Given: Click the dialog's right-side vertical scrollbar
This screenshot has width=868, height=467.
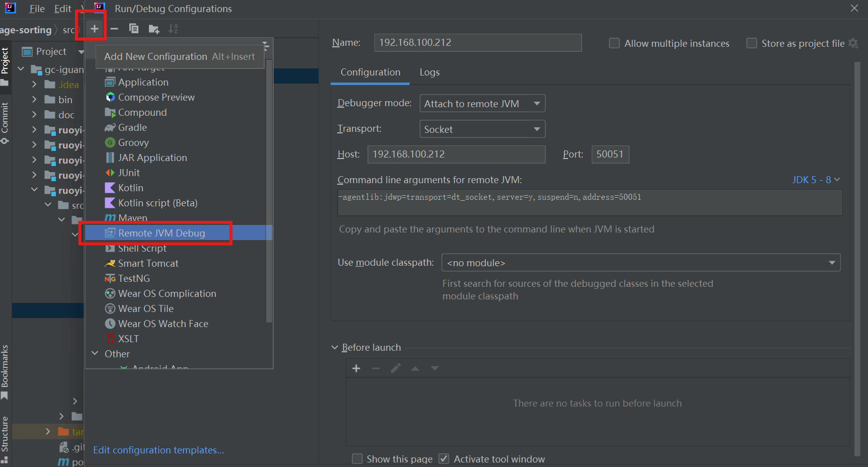Looking at the screenshot, I should pos(857,259).
